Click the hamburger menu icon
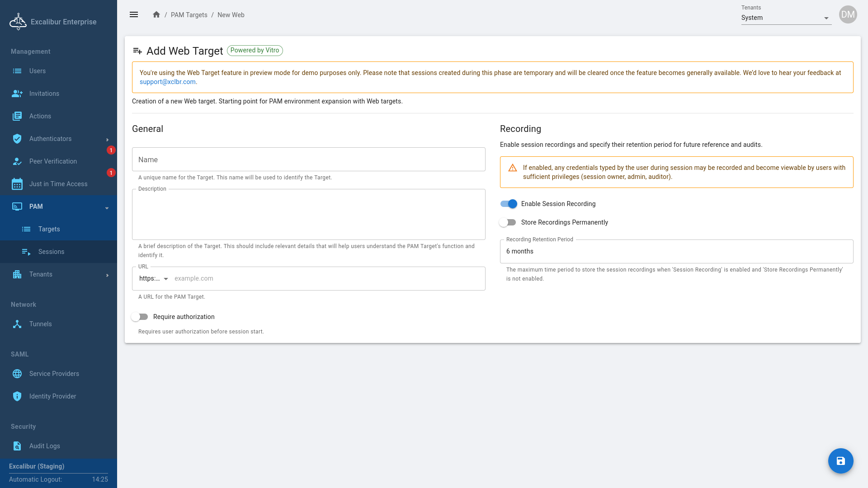 pos(134,14)
